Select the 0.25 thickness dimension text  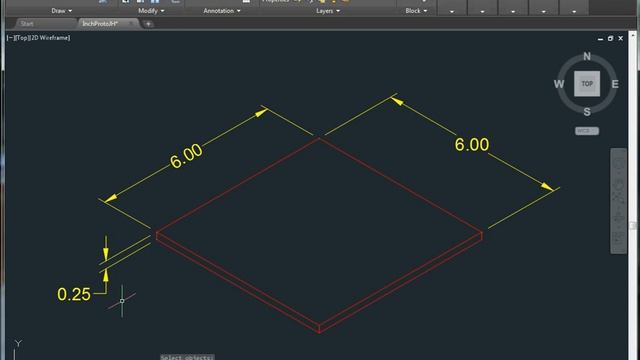pos(74,294)
